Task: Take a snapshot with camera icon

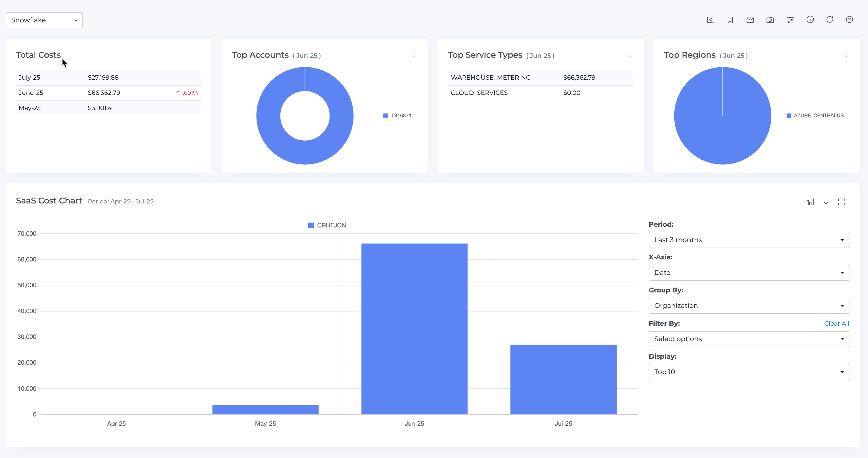Action: click(x=770, y=20)
